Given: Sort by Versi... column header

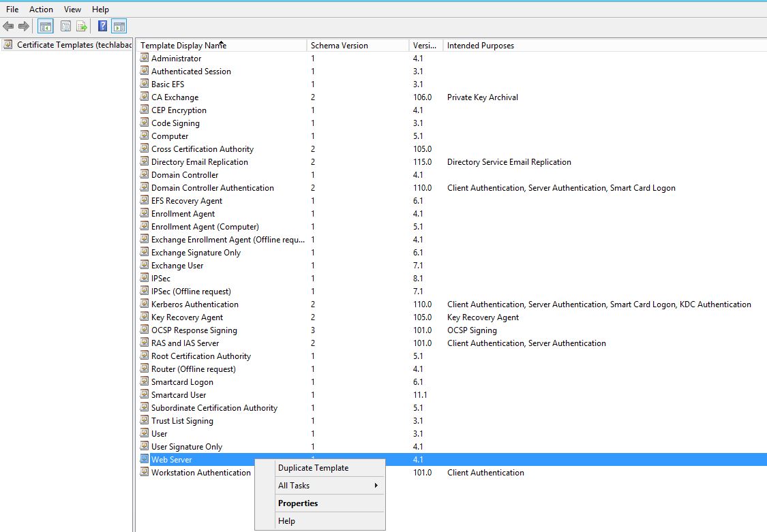Looking at the screenshot, I should [x=425, y=46].
